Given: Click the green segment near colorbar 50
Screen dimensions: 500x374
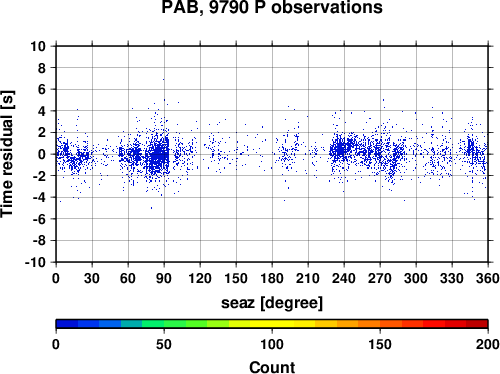Looking at the screenshot, I should point(164,323).
